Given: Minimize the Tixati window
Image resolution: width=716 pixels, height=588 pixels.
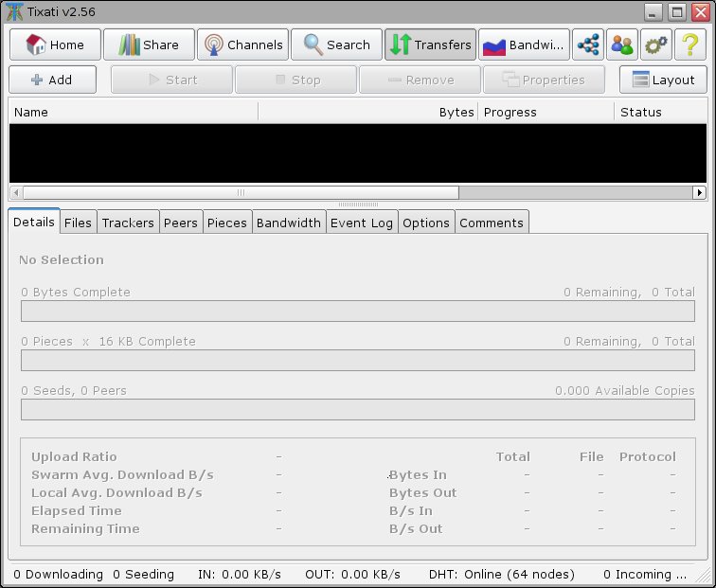Looking at the screenshot, I should [653, 12].
